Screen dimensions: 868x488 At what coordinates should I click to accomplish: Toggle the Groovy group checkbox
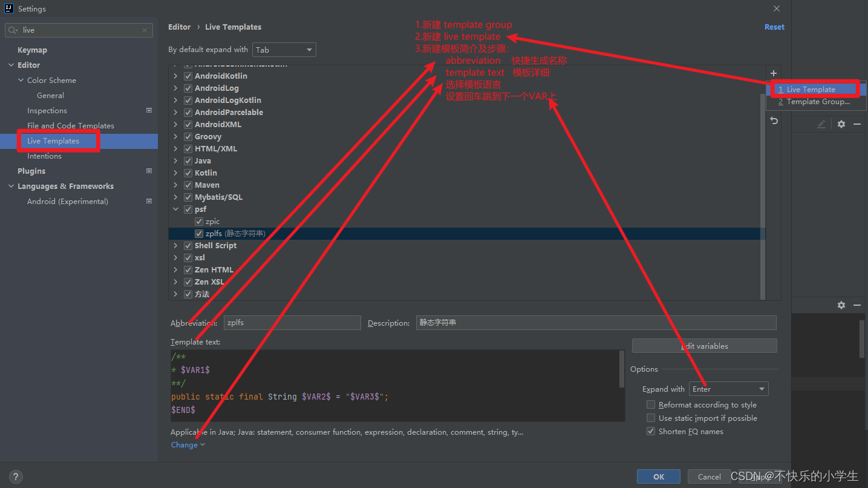click(x=188, y=137)
